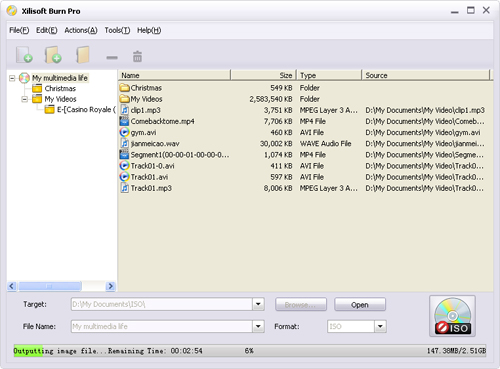Click the burn progress bar
This screenshot has width=500, height=369.
[x=250, y=351]
